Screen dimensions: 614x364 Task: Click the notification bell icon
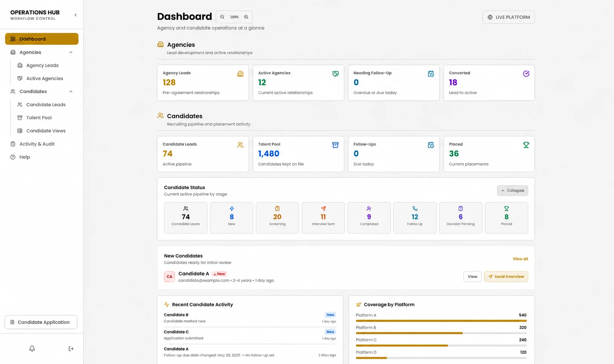32,349
